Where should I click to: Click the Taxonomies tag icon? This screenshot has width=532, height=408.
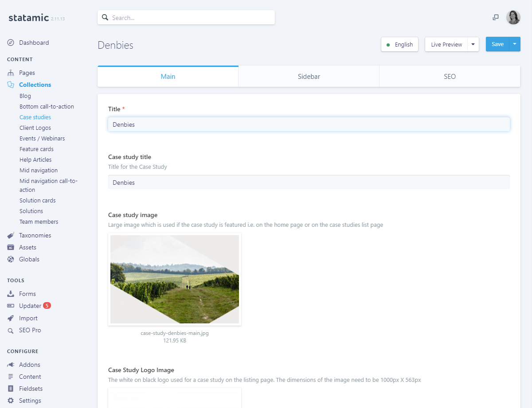[11, 236]
